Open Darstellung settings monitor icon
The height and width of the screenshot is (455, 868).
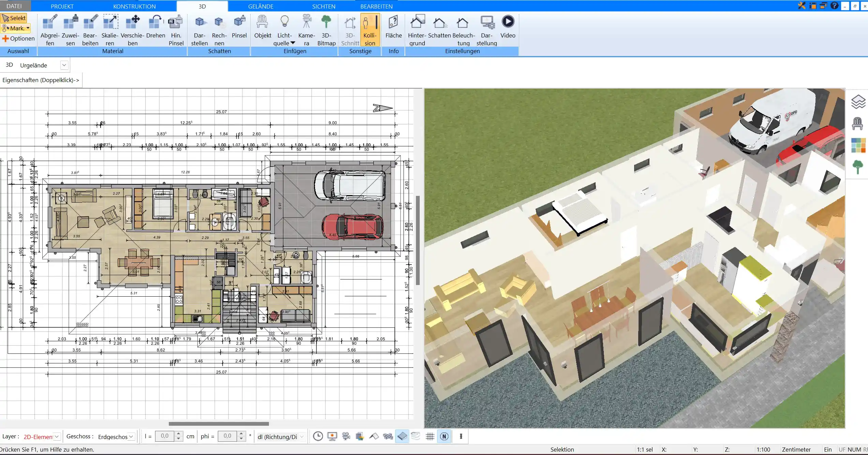pos(487,30)
